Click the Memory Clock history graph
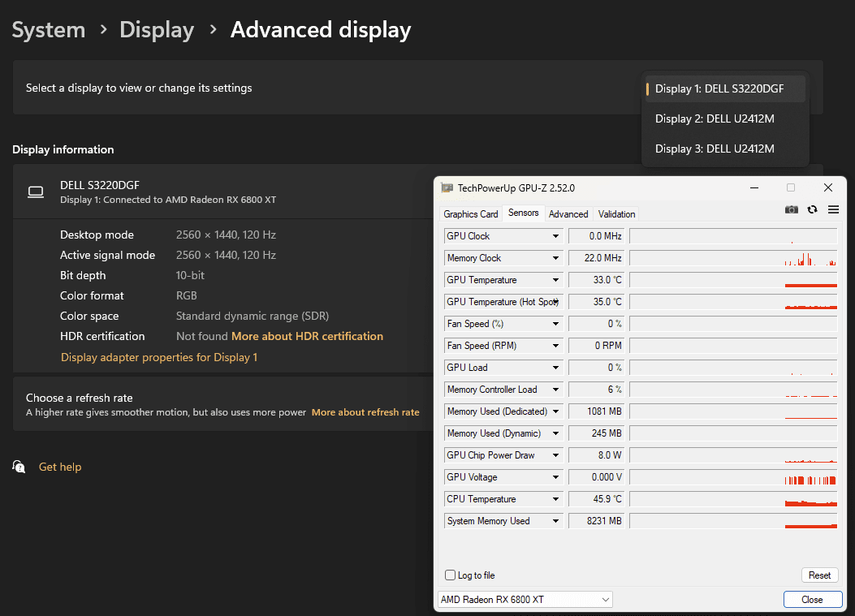Screen dimensions: 855x616 [733, 258]
